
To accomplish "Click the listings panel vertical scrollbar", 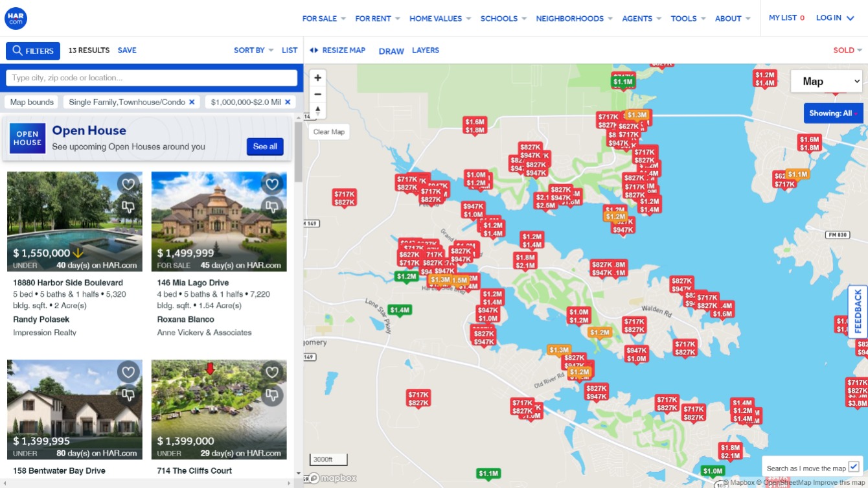I will click(x=298, y=151).
